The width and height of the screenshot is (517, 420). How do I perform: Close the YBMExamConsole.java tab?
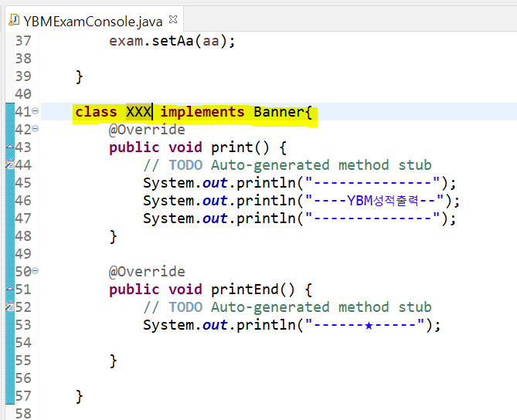pyautogui.click(x=173, y=20)
